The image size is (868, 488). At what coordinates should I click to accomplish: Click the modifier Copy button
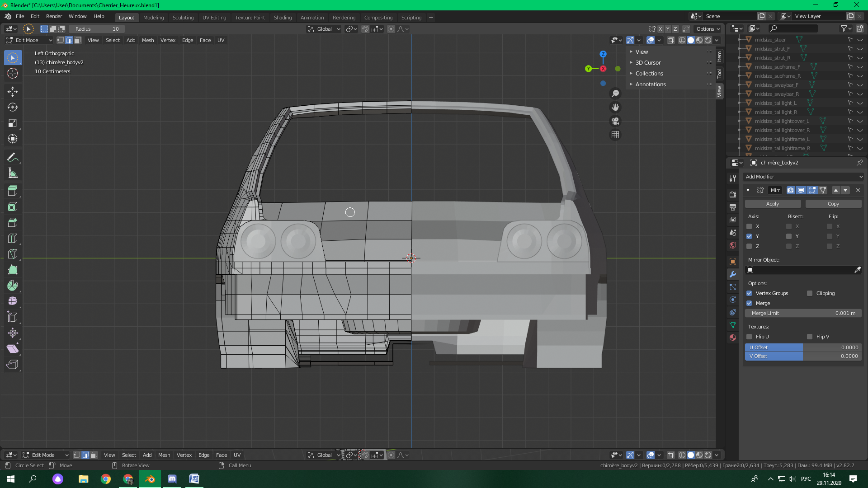click(833, 204)
